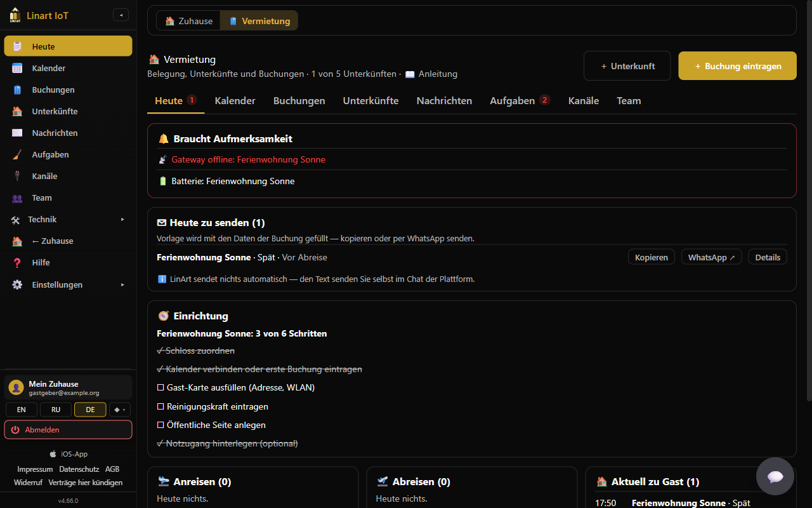Expand the Einstellungen sidebar section
Image resolution: width=812 pixels, height=508 pixels.
click(x=68, y=284)
